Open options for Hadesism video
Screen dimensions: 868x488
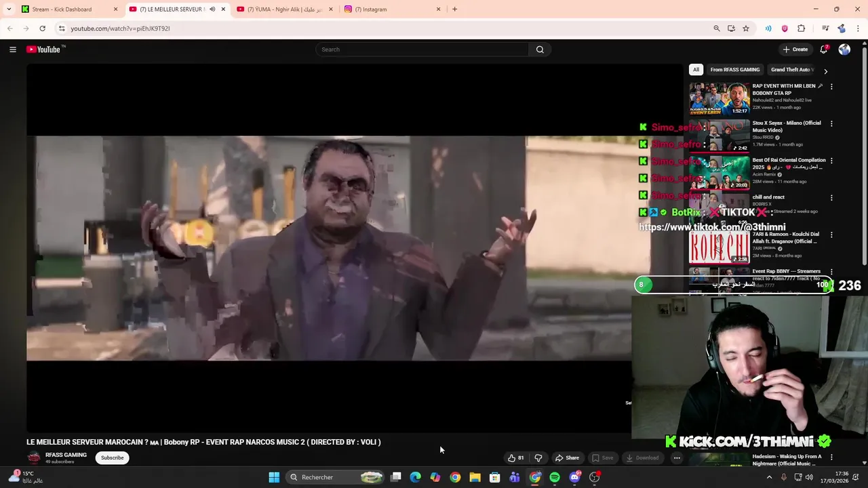(831, 457)
